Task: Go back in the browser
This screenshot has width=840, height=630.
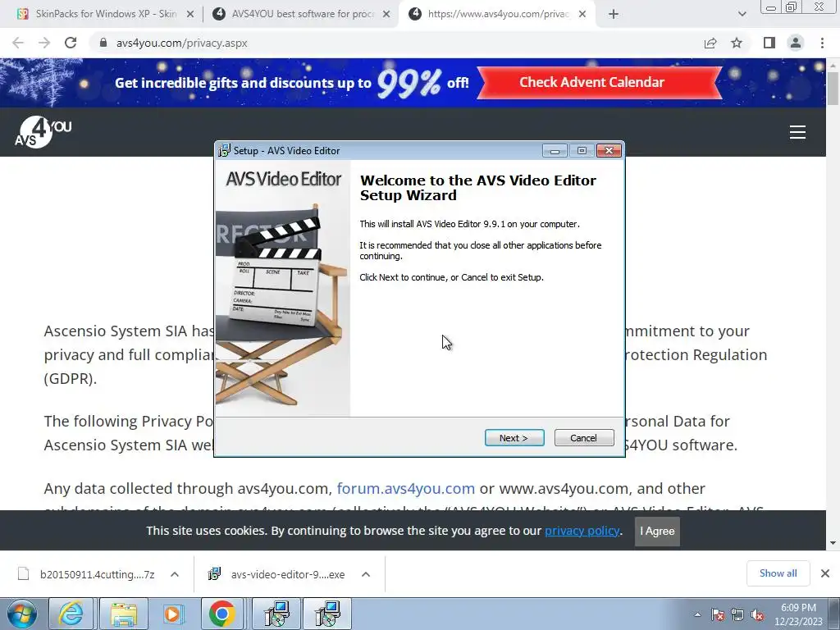Action: click(18, 43)
